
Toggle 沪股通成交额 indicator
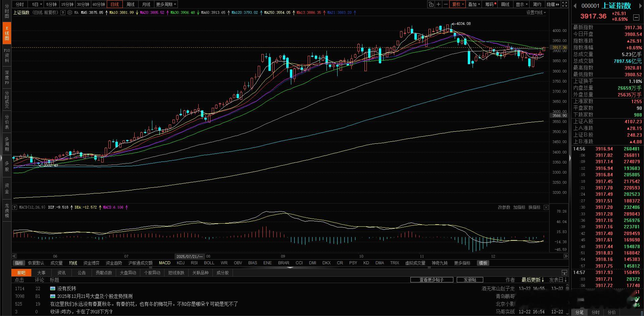(140, 263)
